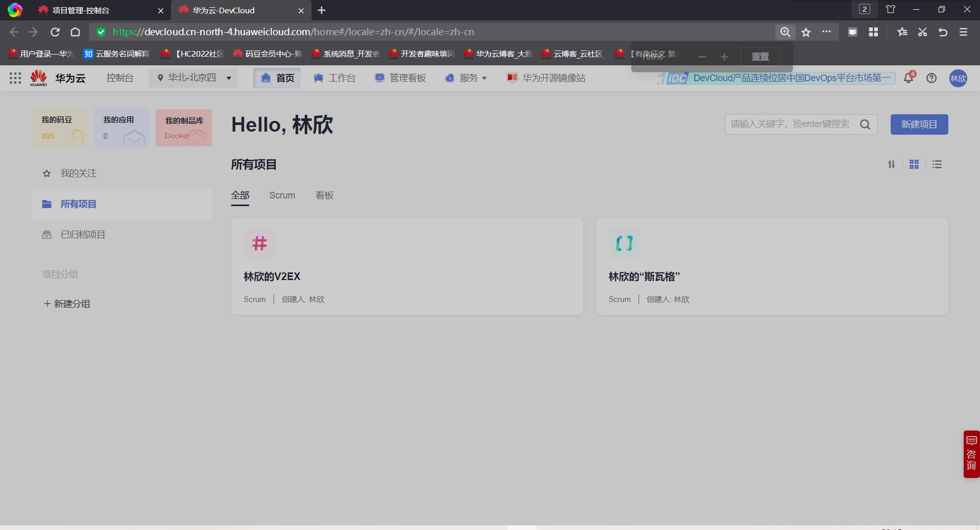The width and height of the screenshot is (980, 530).
Task: Click the browser screenshot scissors icon
Action: point(922,32)
